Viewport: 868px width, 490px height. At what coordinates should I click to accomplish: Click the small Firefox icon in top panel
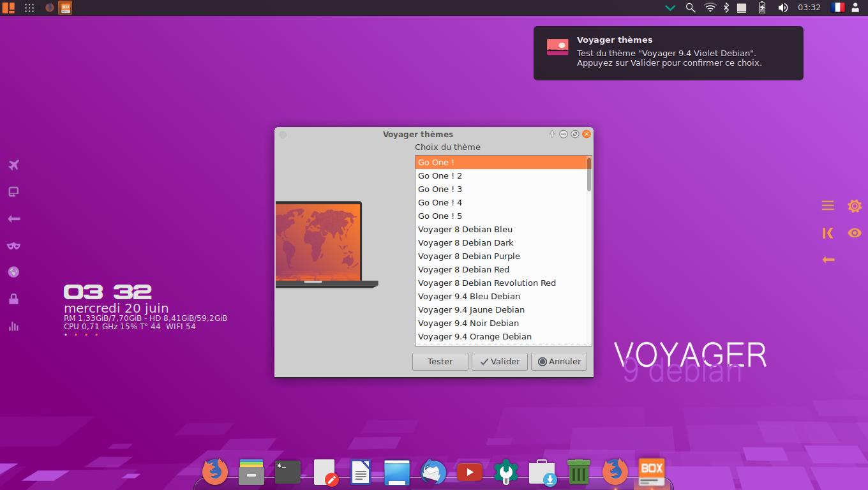point(50,8)
